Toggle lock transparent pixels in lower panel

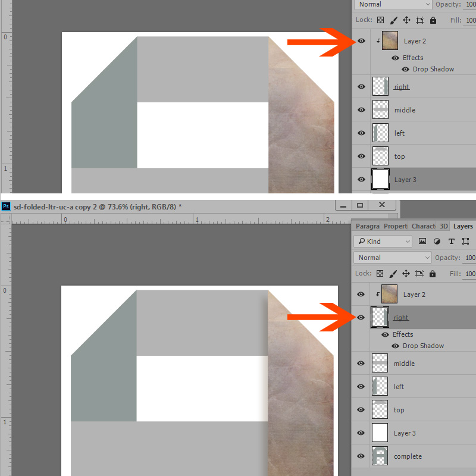point(380,274)
